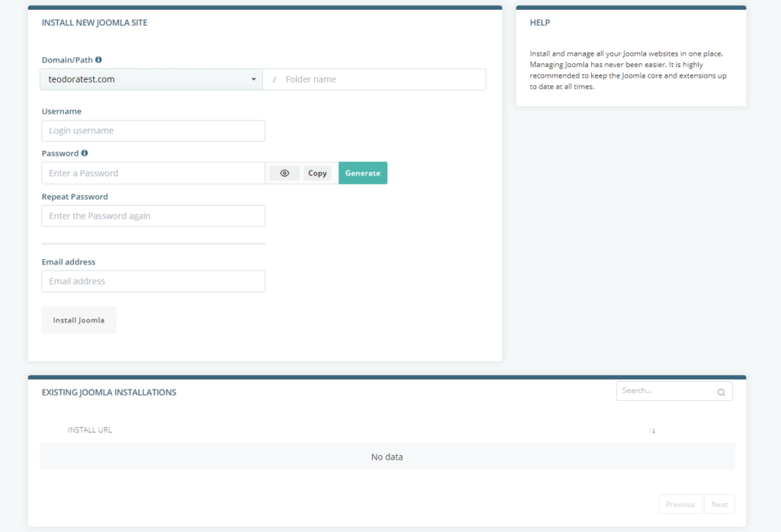Copy the entered password
The height and width of the screenshot is (532, 781).
point(318,173)
